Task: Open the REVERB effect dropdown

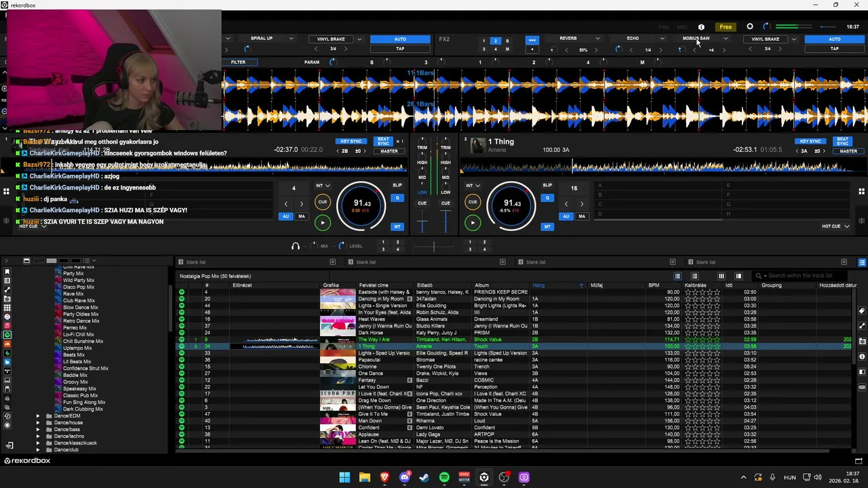Action: point(597,39)
